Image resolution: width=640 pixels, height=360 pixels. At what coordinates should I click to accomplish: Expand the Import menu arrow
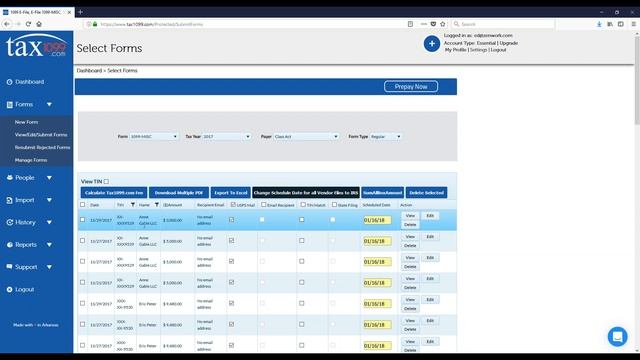coord(49,200)
